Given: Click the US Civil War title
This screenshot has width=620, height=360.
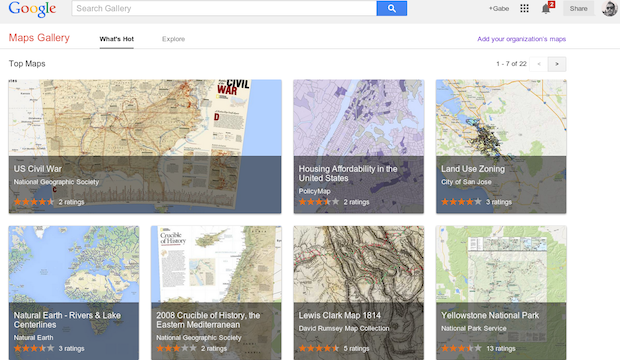Looking at the screenshot, I should point(38,169).
